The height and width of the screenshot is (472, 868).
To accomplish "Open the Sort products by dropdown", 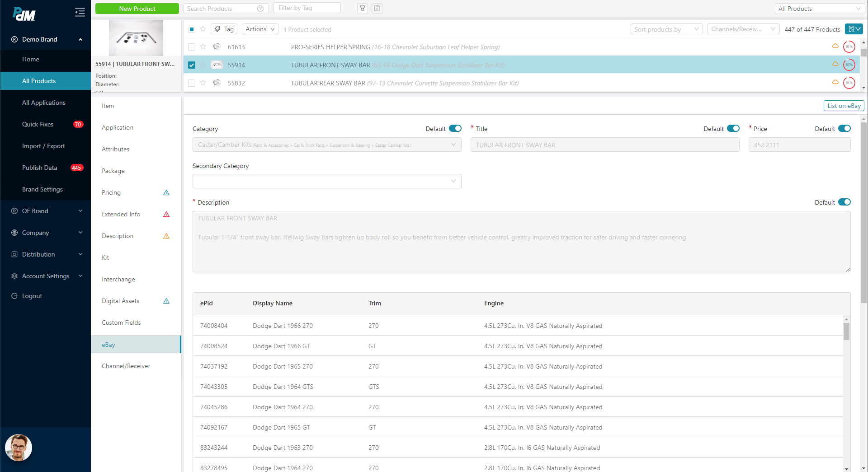I will [666, 29].
